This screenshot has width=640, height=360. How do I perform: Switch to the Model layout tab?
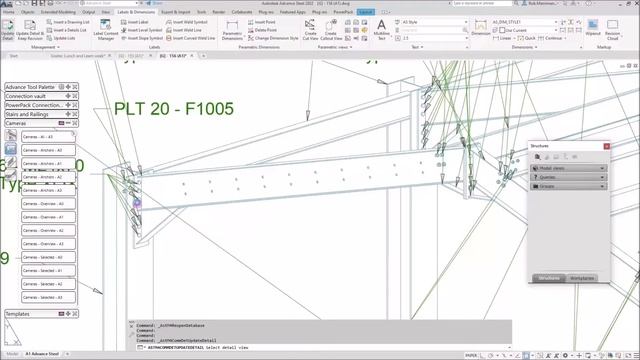coord(12,354)
